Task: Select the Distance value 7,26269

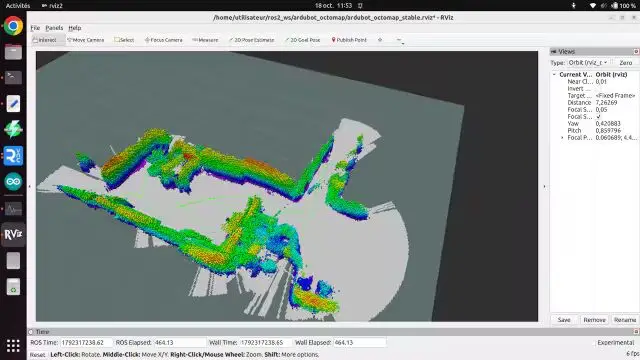Action: pyautogui.click(x=606, y=102)
